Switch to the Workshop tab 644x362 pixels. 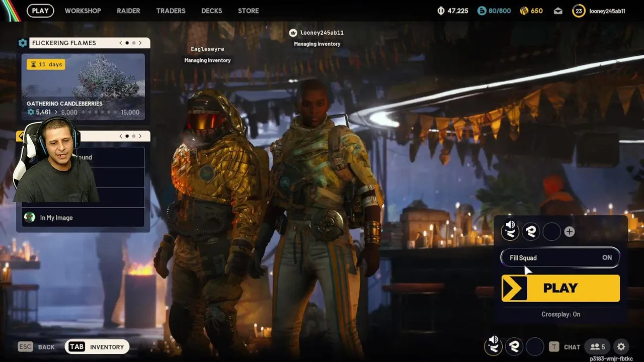[x=83, y=11]
